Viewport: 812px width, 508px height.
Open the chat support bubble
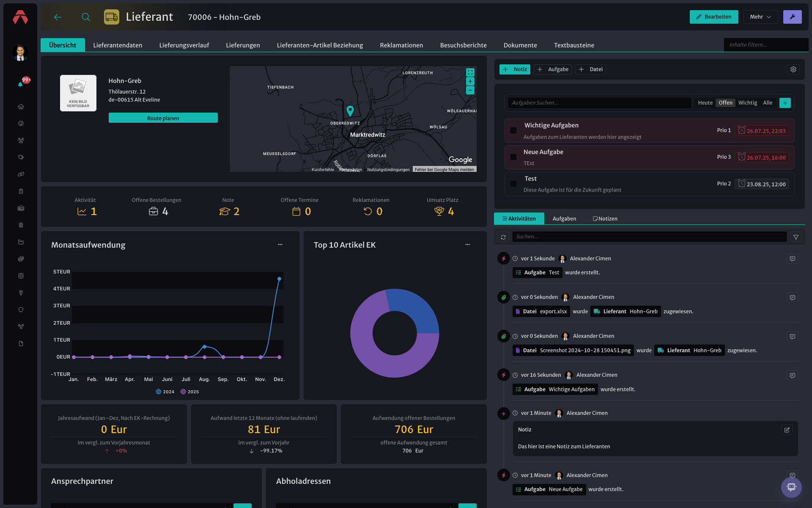pos(791,487)
